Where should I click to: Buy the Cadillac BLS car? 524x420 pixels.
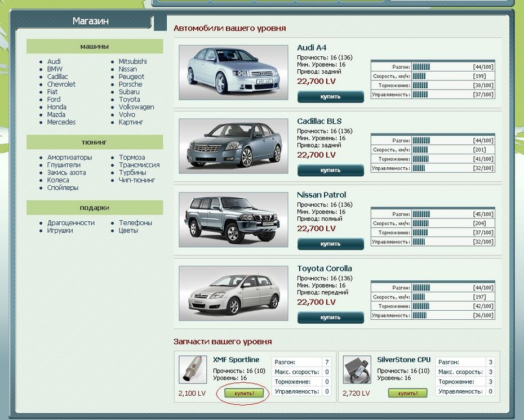tap(331, 170)
